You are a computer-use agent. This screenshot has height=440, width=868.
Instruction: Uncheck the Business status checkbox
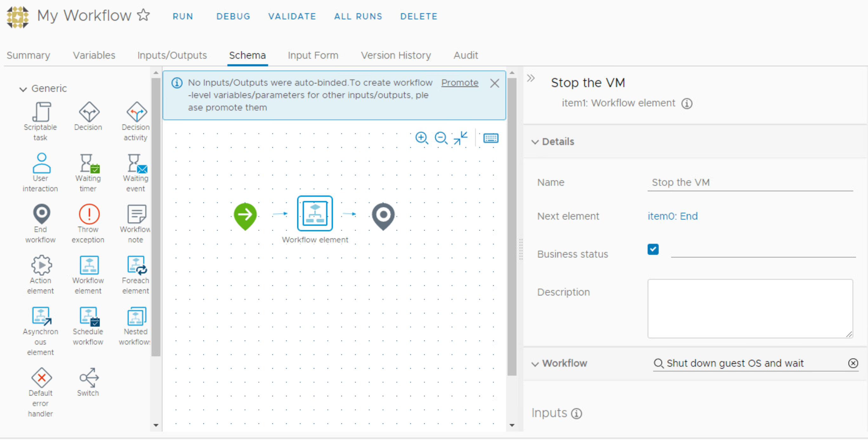coord(653,250)
